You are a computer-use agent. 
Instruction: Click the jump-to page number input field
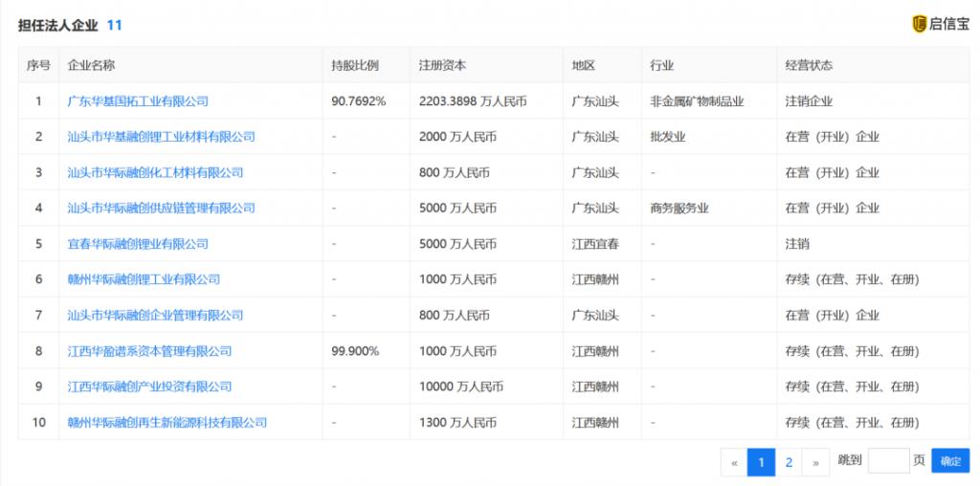coord(887,461)
